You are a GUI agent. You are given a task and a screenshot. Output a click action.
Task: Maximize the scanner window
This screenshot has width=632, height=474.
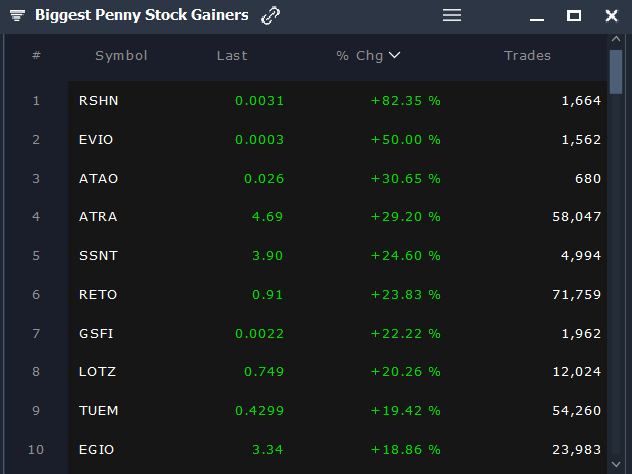tap(574, 16)
